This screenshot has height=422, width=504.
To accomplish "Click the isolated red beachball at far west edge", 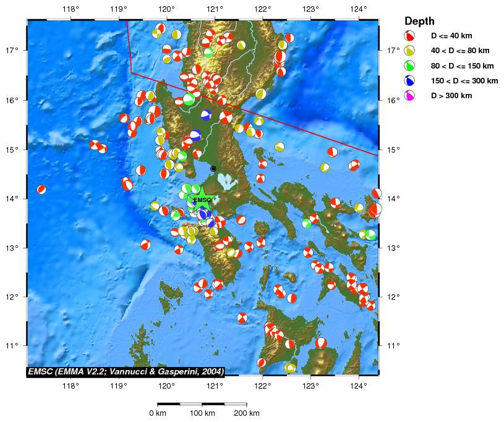I will point(41,190).
